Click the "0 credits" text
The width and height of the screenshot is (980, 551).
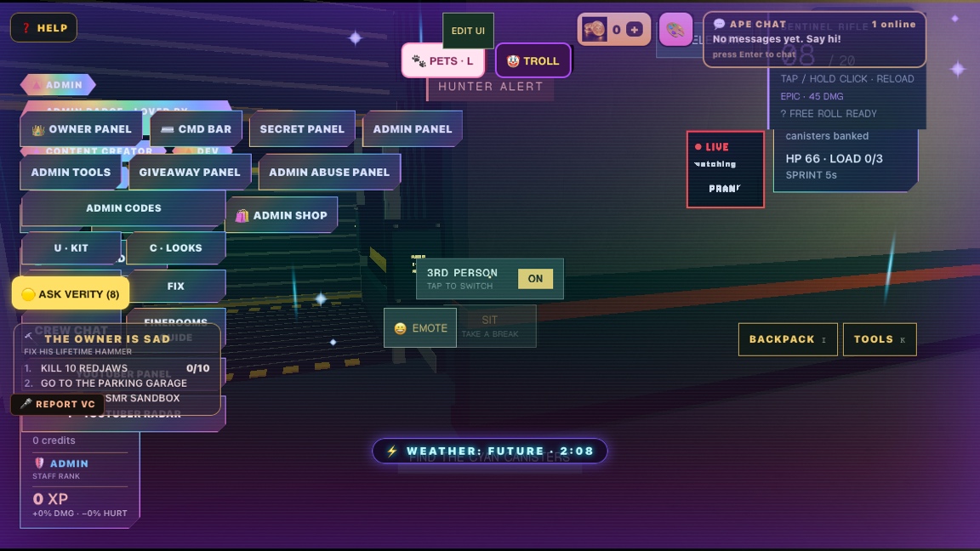[x=54, y=440]
